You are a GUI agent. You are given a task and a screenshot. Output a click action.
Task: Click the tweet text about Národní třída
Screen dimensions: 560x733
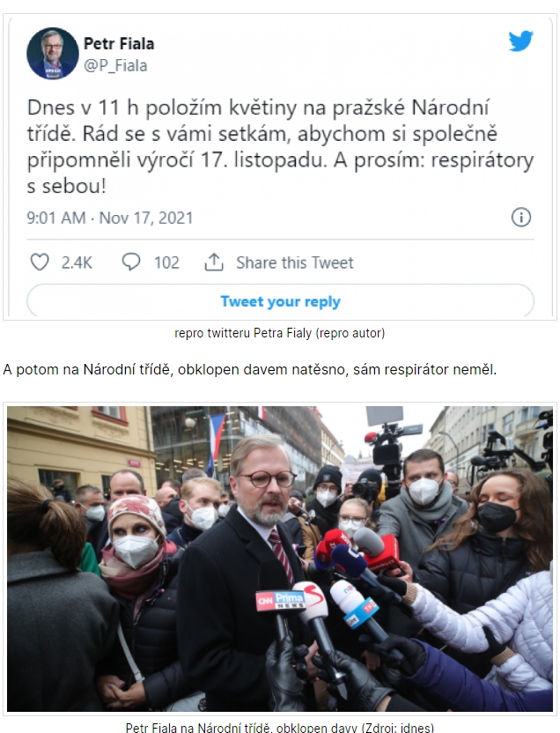click(280, 147)
